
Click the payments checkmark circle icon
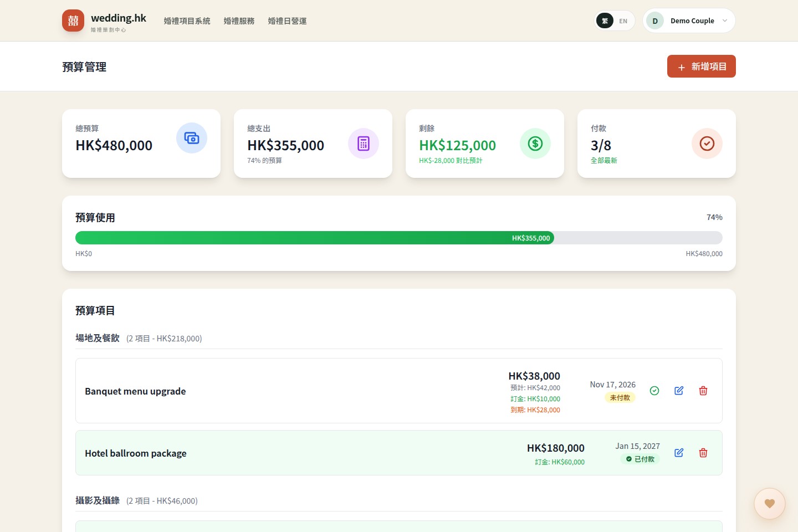pyautogui.click(x=707, y=144)
